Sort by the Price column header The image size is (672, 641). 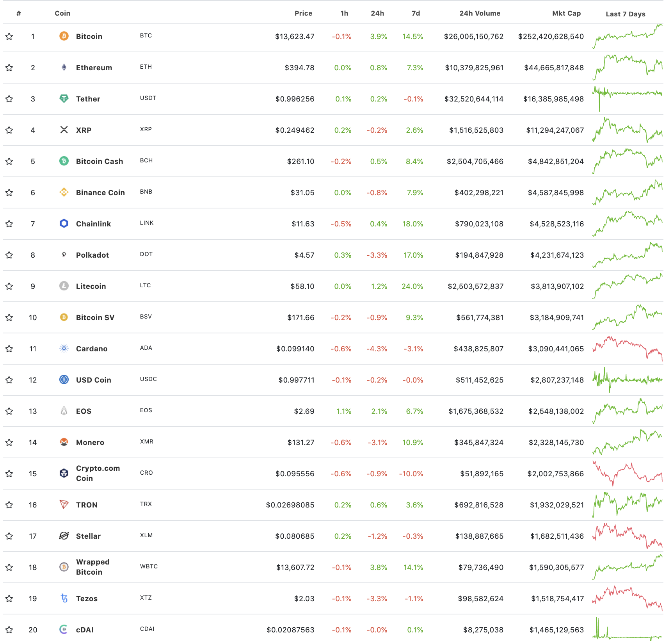303,13
